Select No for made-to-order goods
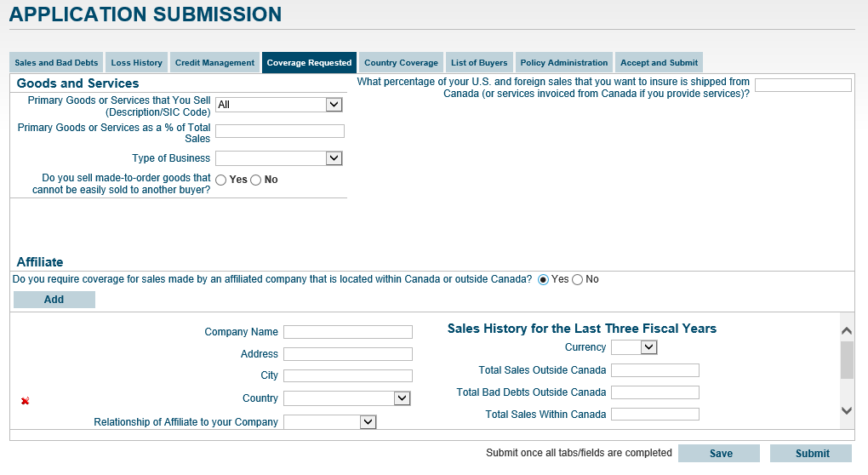This screenshot has height=475, width=868. (256, 180)
